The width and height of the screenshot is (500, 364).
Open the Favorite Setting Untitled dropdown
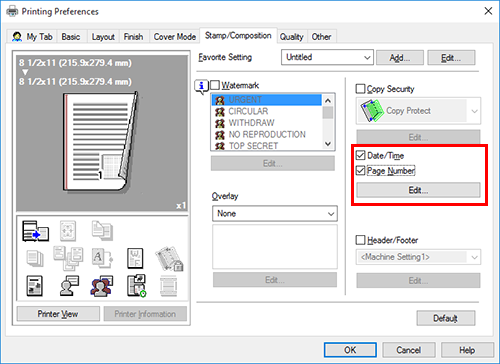click(327, 57)
